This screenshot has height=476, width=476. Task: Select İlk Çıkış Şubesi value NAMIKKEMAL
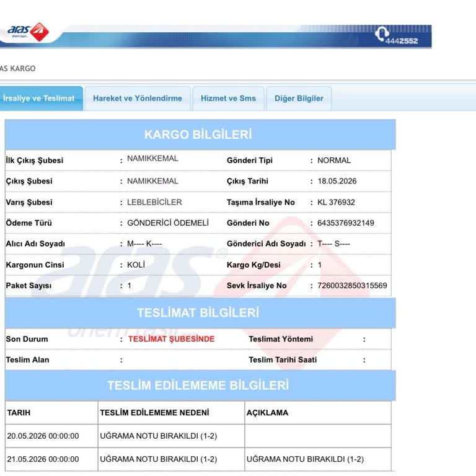tap(152, 159)
